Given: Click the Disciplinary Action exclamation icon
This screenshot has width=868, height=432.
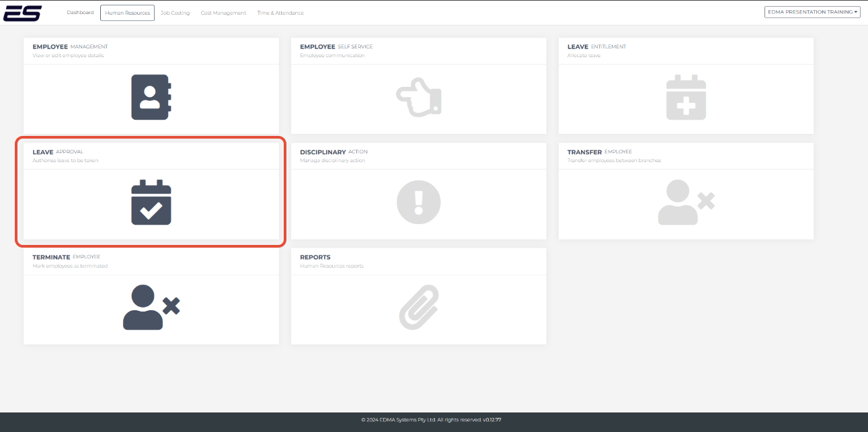Looking at the screenshot, I should (x=418, y=203).
